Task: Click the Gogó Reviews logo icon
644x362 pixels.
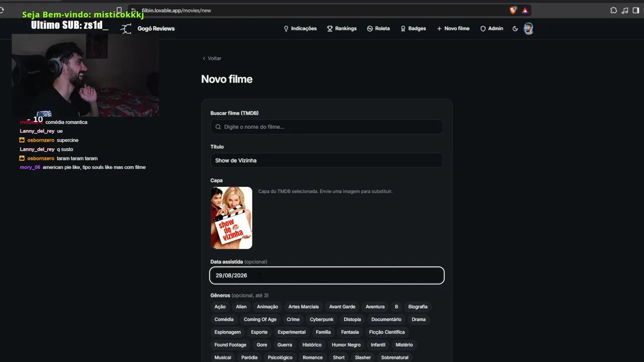Action: pos(126,29)
